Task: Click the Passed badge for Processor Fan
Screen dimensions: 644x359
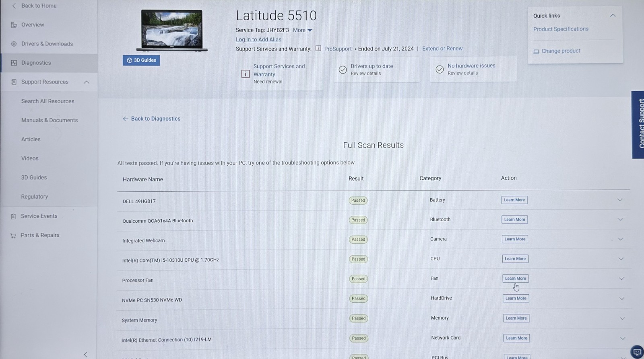Action: coord(358,279)
